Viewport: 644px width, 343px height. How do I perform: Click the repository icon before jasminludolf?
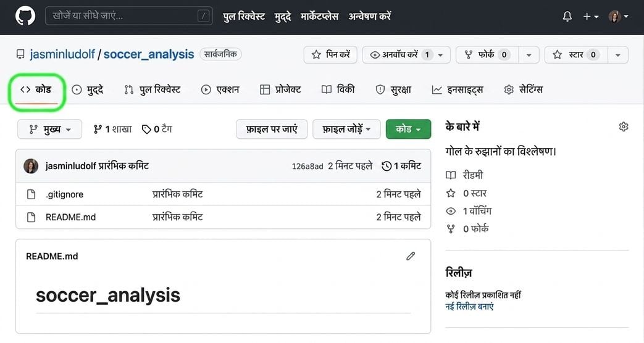coord(20,54)
